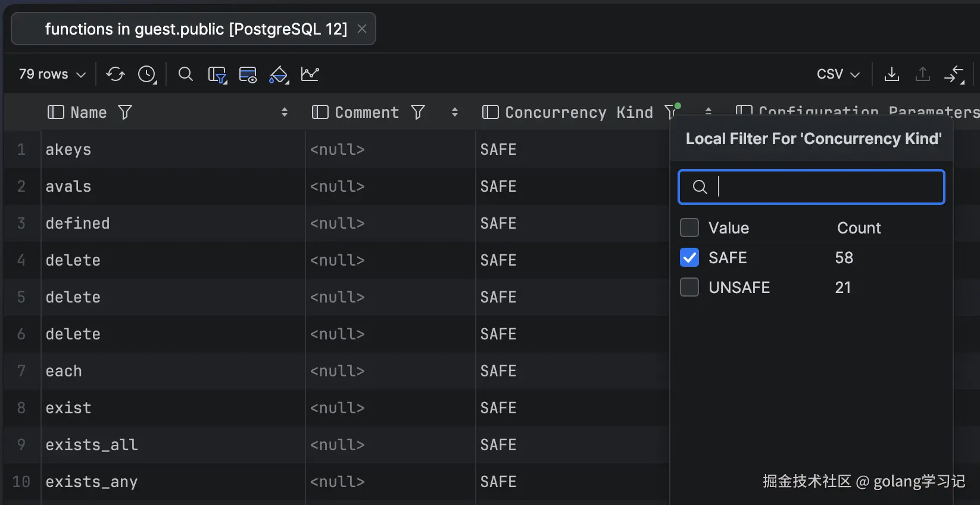Image resolution: width=980 pixels, height=505 pixels.
Task: Open the Comment column filter funnel
Action: click(418, 112)
